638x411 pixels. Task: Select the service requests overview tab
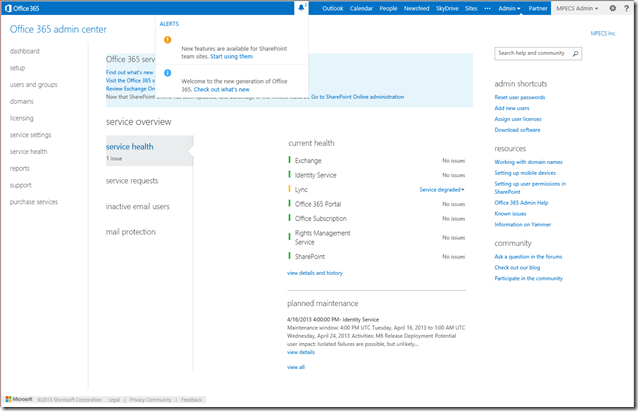[x=132, y=181]
